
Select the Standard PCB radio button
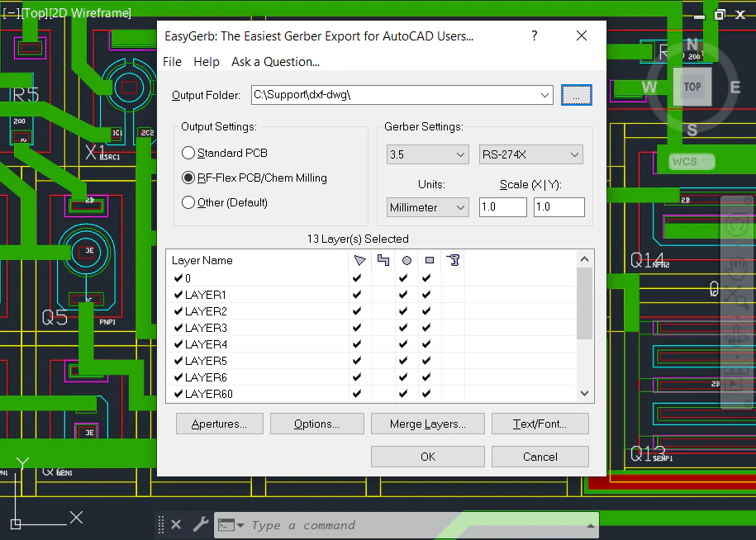pyautogui.click(x=188, y=153)
